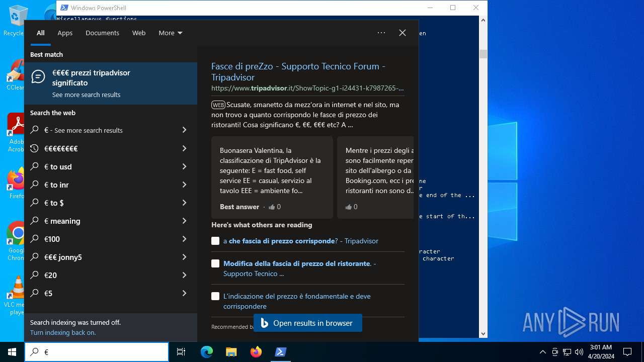Viewport: 644px width, 362px height.
Task: Click 'Turn indexing back on' link
Action: [x=63, y=332]
